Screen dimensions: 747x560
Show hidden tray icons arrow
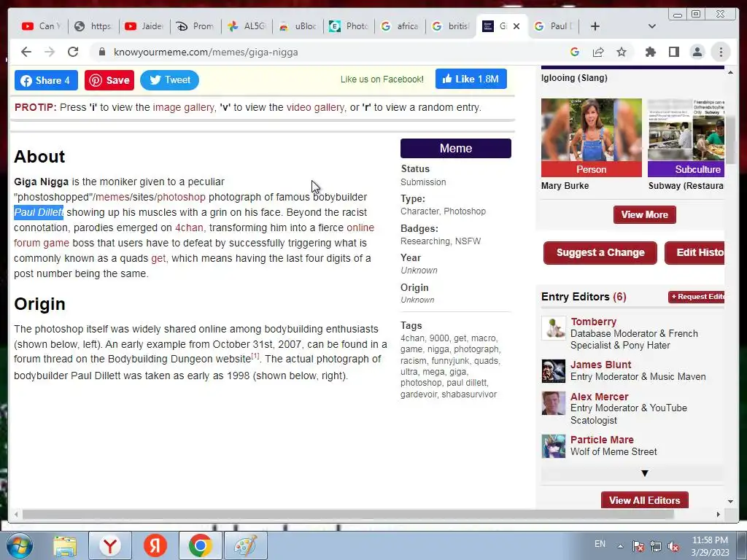pos(620,546)
